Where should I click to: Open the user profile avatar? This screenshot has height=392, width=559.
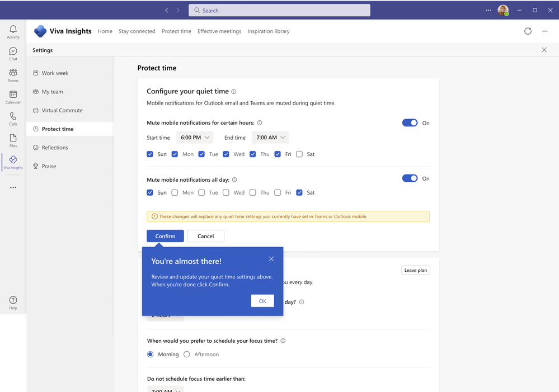(x=503, y=10)
